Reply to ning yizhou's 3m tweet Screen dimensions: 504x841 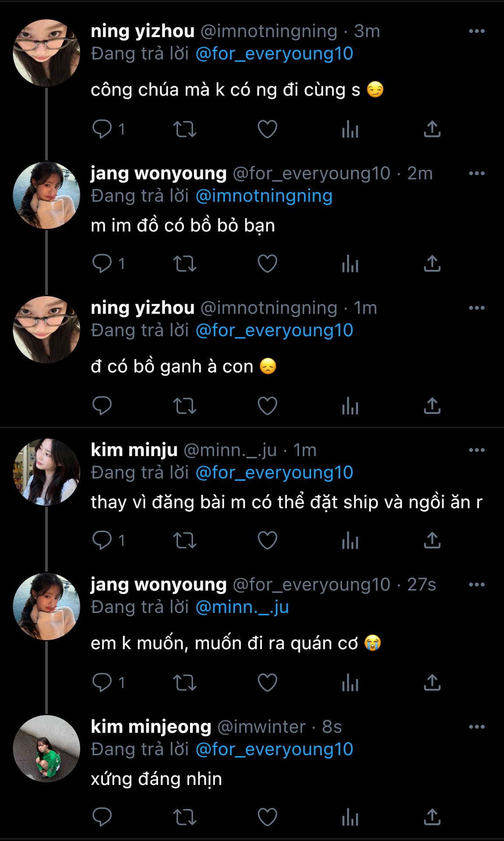tap(102, 129)
